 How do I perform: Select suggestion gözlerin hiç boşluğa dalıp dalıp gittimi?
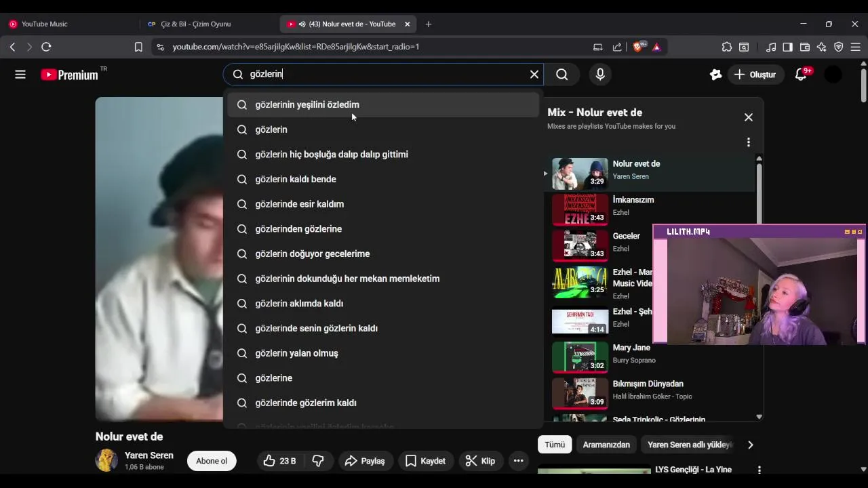tap(383, 155)
